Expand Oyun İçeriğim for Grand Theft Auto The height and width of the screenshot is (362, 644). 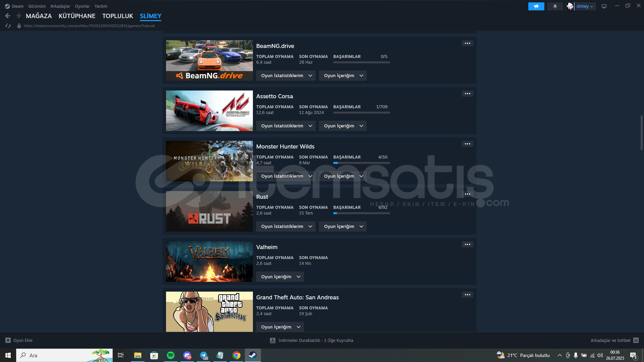pos(280,327)
